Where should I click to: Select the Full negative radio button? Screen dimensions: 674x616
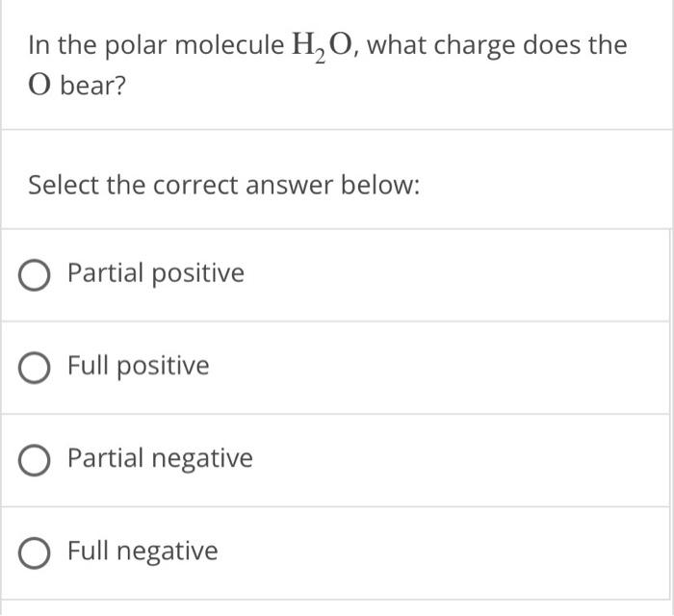coord(36,552)
